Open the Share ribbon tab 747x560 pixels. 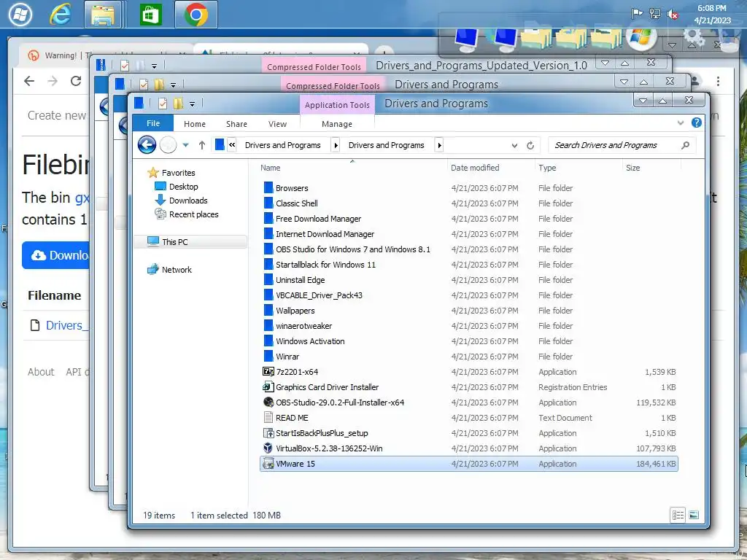click(x=236, y=124)
